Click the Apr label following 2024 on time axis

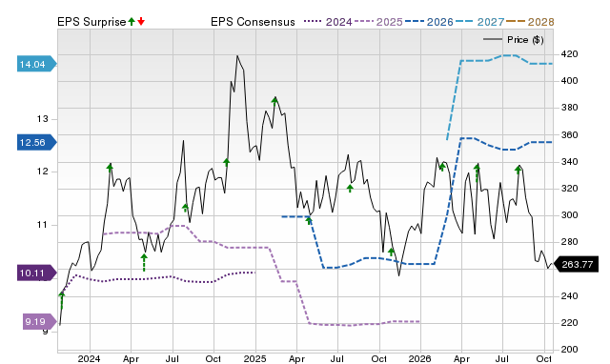coord(131,358)
